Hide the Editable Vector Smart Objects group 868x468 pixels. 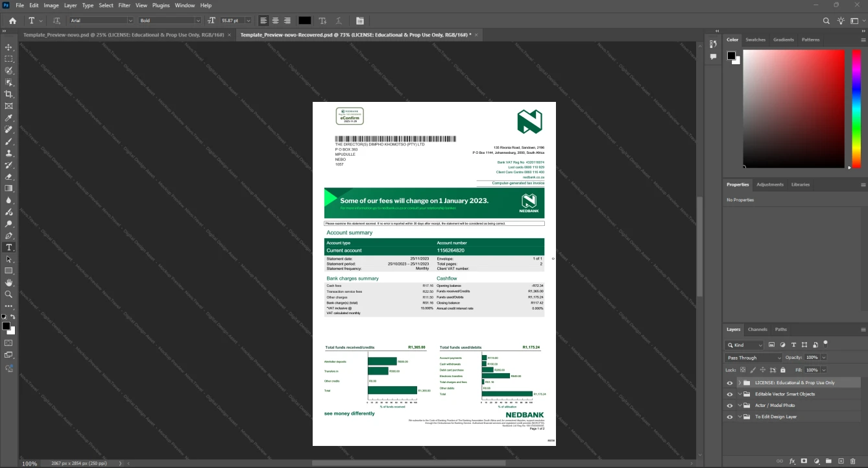(730, 394)
